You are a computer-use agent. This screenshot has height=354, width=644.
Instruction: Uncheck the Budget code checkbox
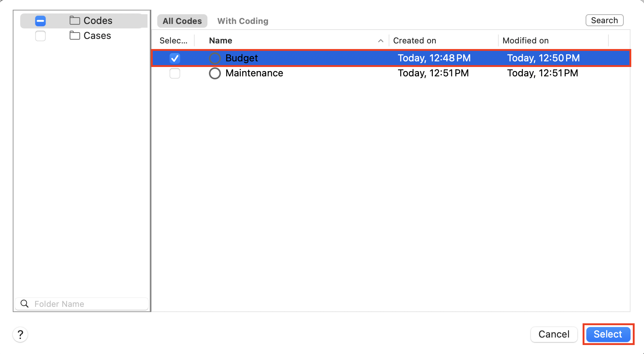click(x=175, y=58)
